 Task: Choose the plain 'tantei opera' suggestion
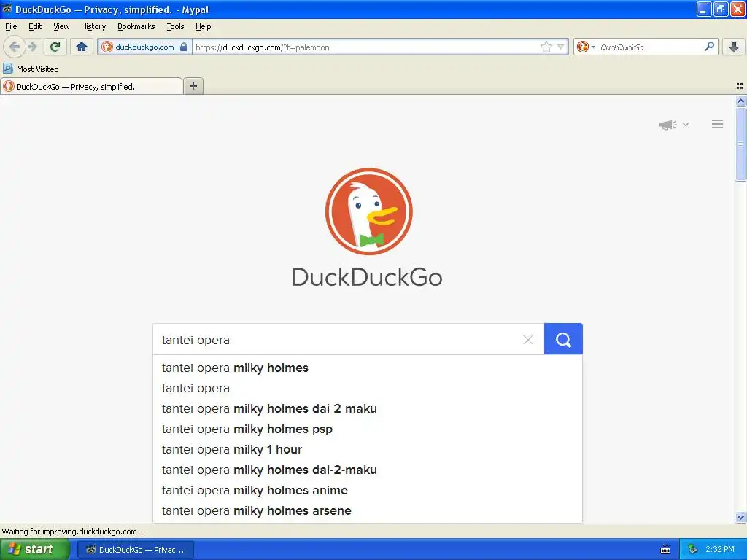coord(368,388)
